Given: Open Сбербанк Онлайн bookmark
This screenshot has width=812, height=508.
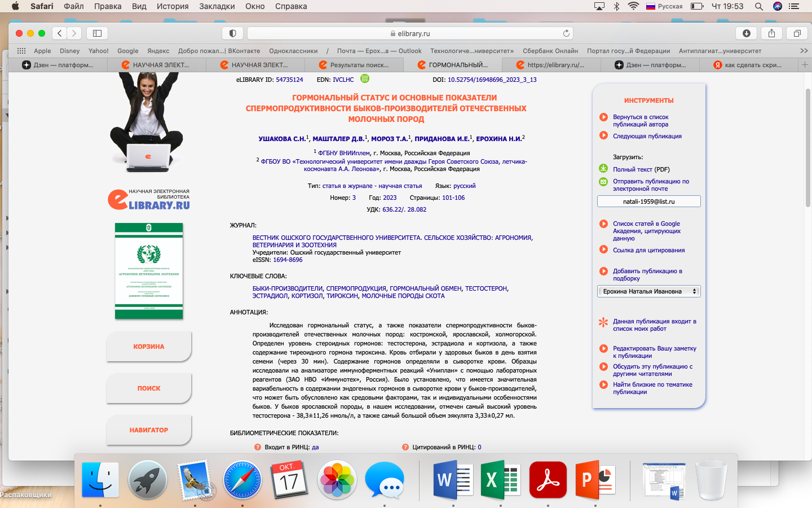Looking at the screenshot, I should point(550,51).
